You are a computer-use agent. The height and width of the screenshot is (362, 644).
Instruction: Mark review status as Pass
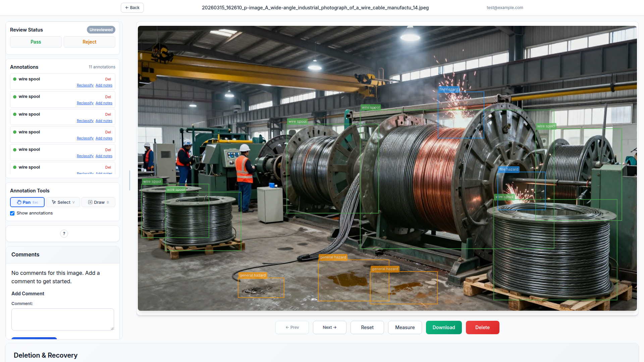[36, 42]
